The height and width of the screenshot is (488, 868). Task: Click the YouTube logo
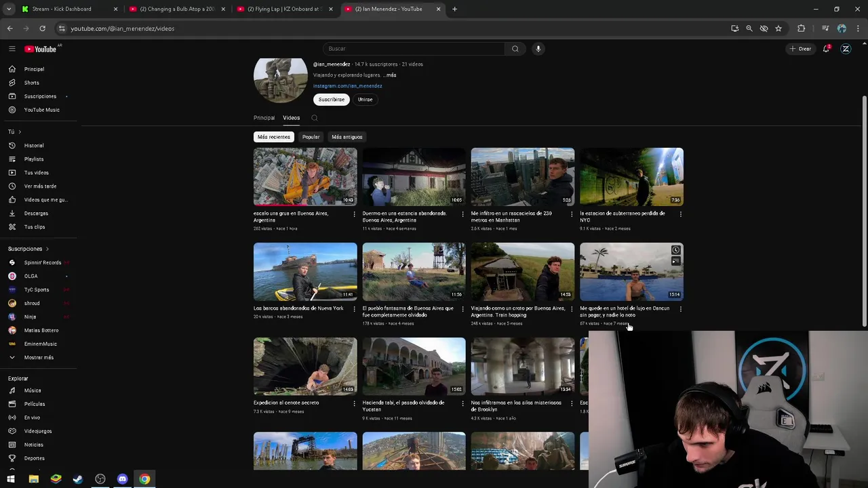pyautogui.click(x=41, y=49)
